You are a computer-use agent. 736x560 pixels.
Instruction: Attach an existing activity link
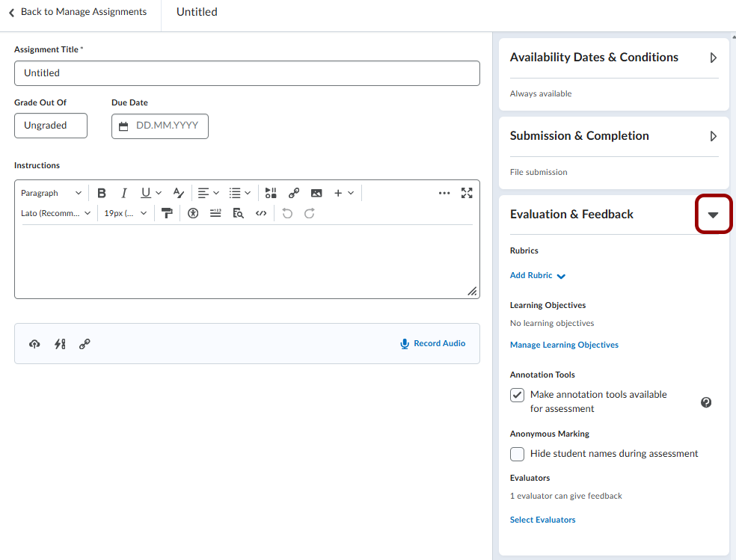[60, 344]
